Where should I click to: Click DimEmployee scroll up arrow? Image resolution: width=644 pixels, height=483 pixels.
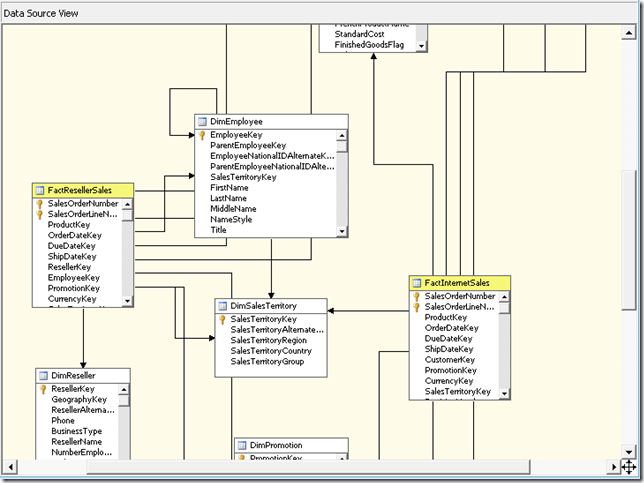342,136
